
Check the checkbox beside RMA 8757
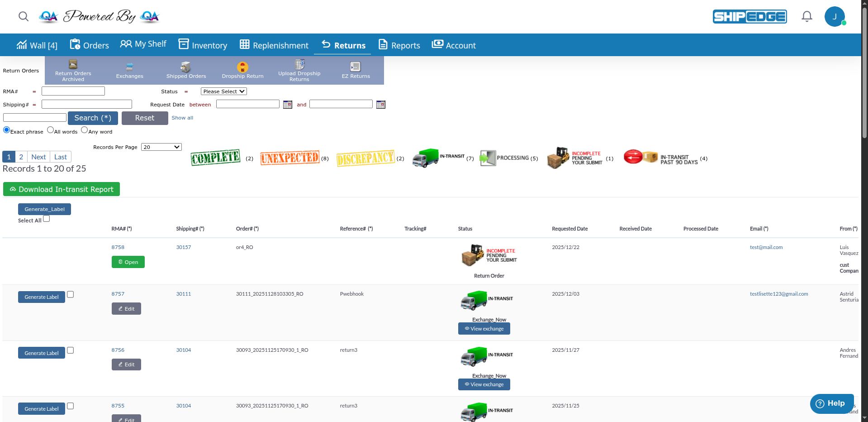point(70,294)
